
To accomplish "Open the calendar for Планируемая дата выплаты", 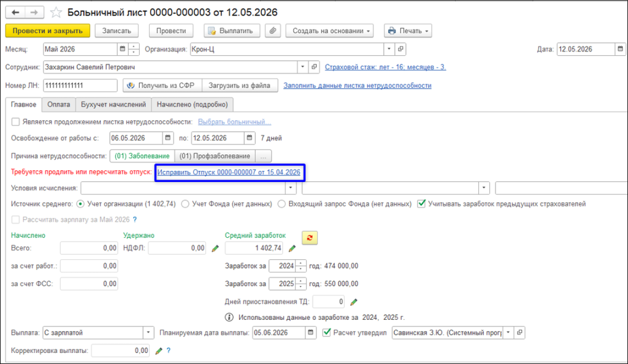I will click(310, 332).
